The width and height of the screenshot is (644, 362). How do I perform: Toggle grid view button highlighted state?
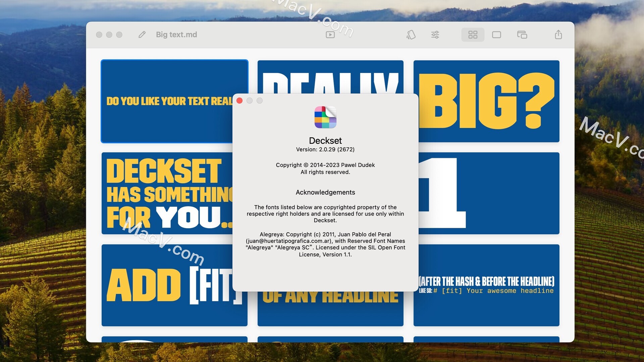pos(473,35)
